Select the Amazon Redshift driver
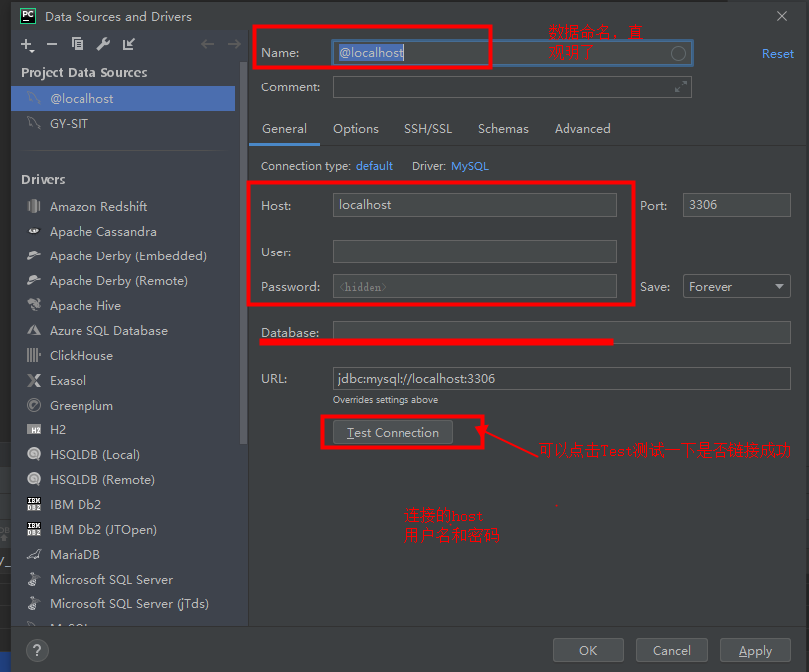 pyautogui.click(x=97, y=206)
